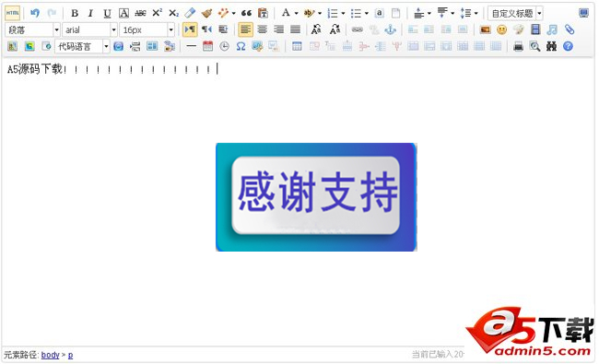Open the arial font family dropdown
The width and height of the screenshot is (599, 364).
89,29
